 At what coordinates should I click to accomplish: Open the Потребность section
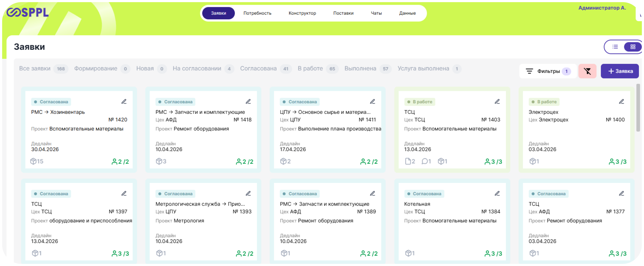click(257, 13)
